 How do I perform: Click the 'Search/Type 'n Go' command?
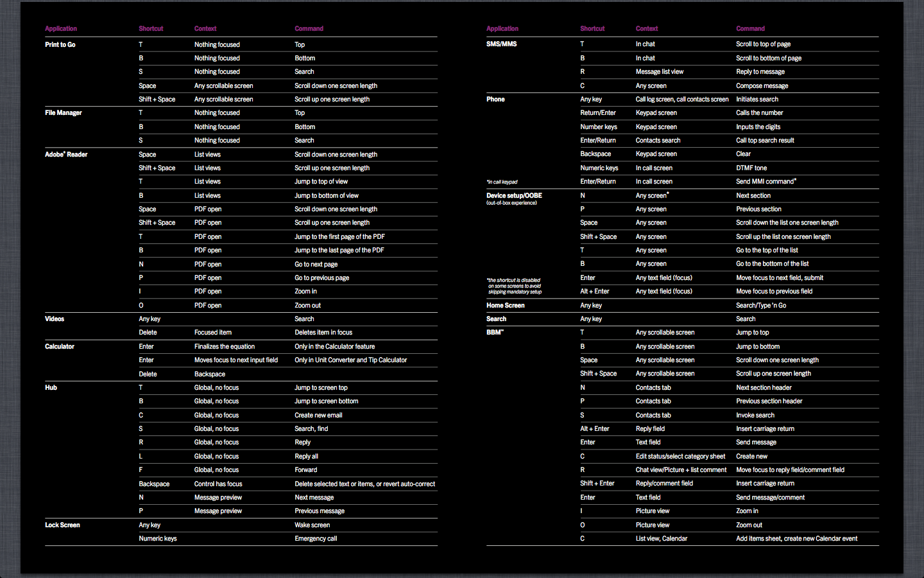pos(761,306)
